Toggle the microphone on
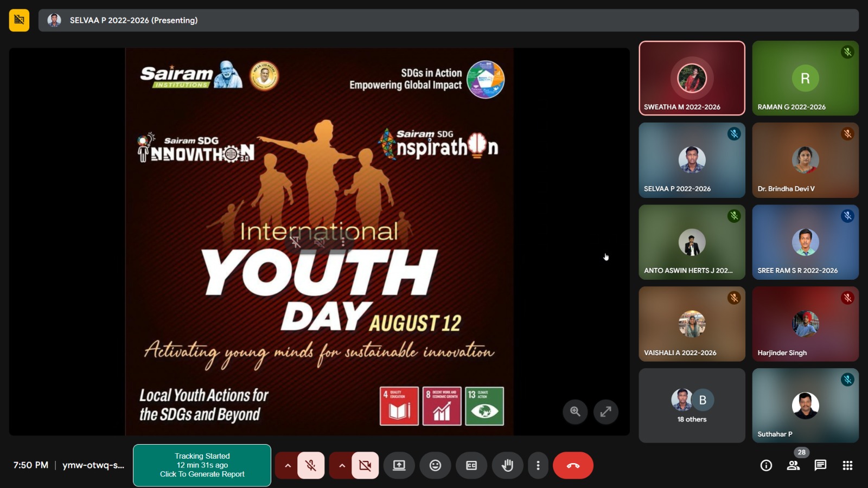This screenshot has height=488, width=868. [311, 465]
